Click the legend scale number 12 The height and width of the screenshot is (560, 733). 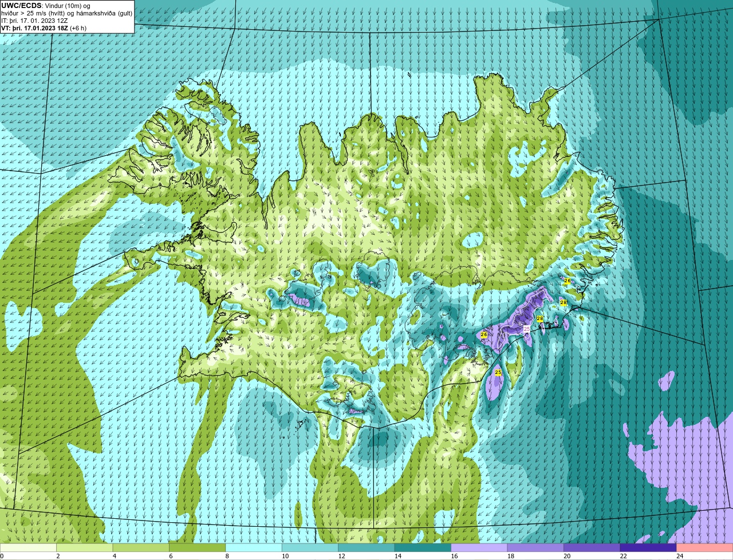pos(341,556)
